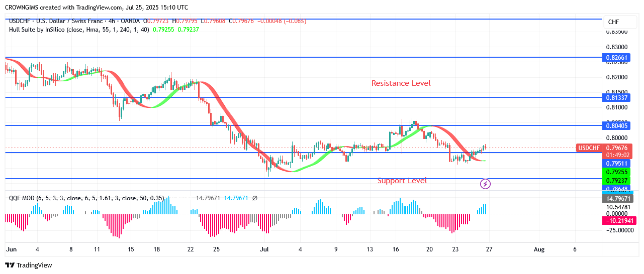The image size is (644, 274).
Task: Click the 0.80000 price axis tick
Action: coord(616,138)
